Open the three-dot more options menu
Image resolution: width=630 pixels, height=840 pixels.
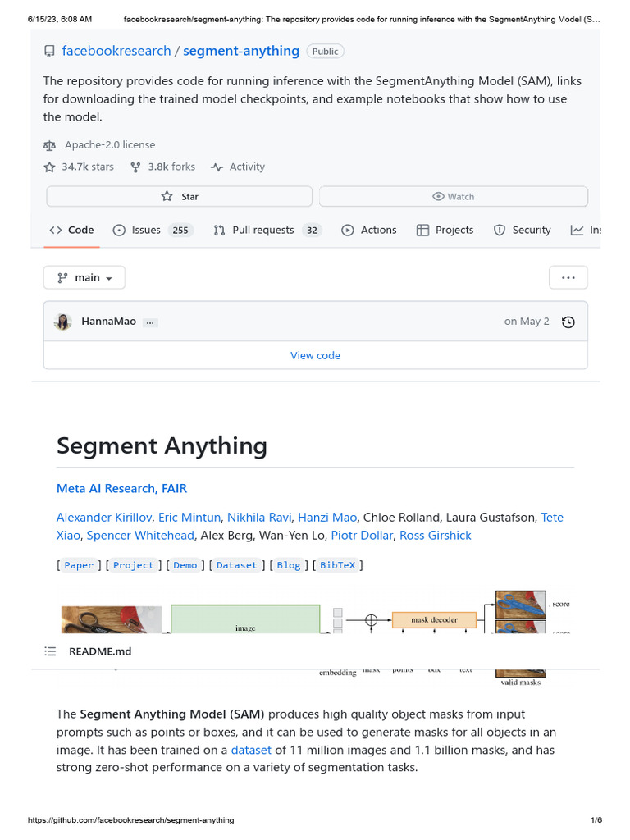568,278
